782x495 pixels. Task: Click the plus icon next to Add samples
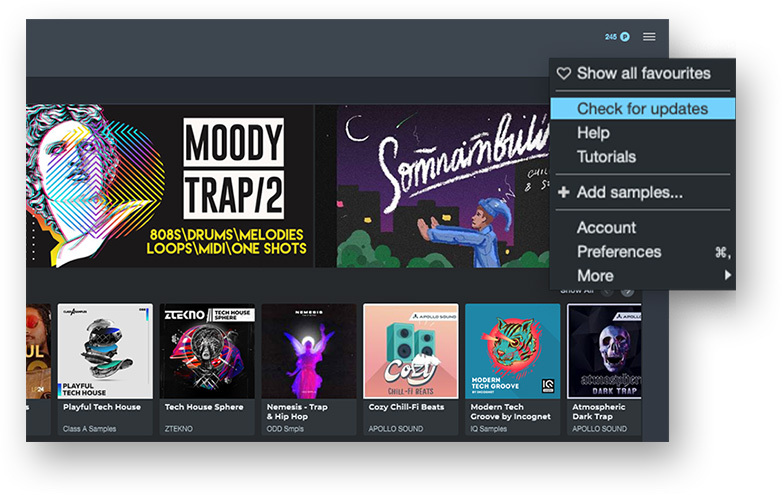click(x=564, y=192)
